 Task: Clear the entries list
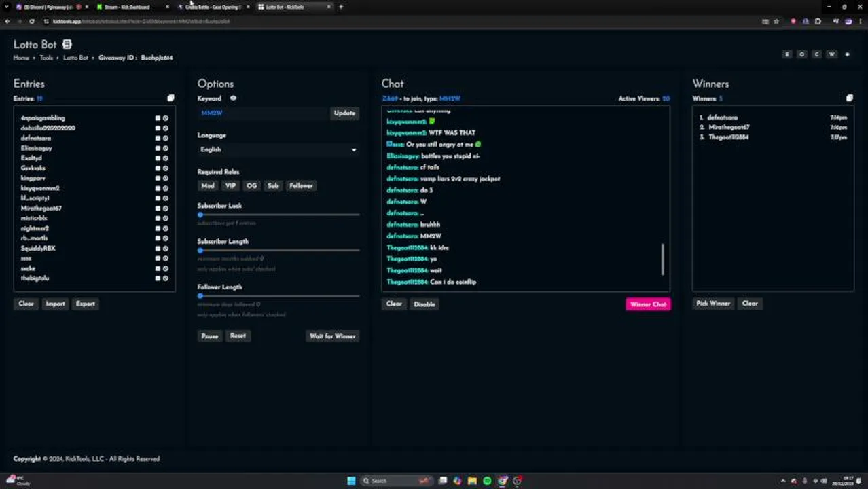(x=26, y=304)
